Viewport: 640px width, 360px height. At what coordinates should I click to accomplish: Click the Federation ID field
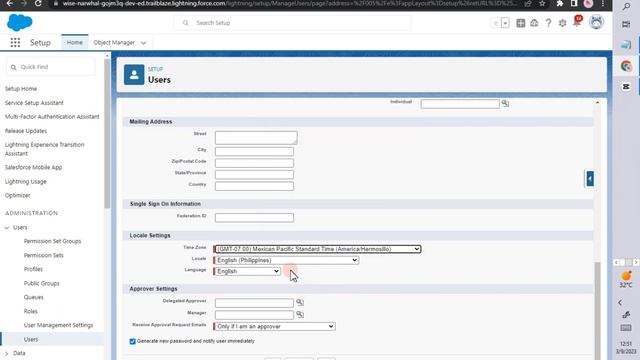pos(254,218)
